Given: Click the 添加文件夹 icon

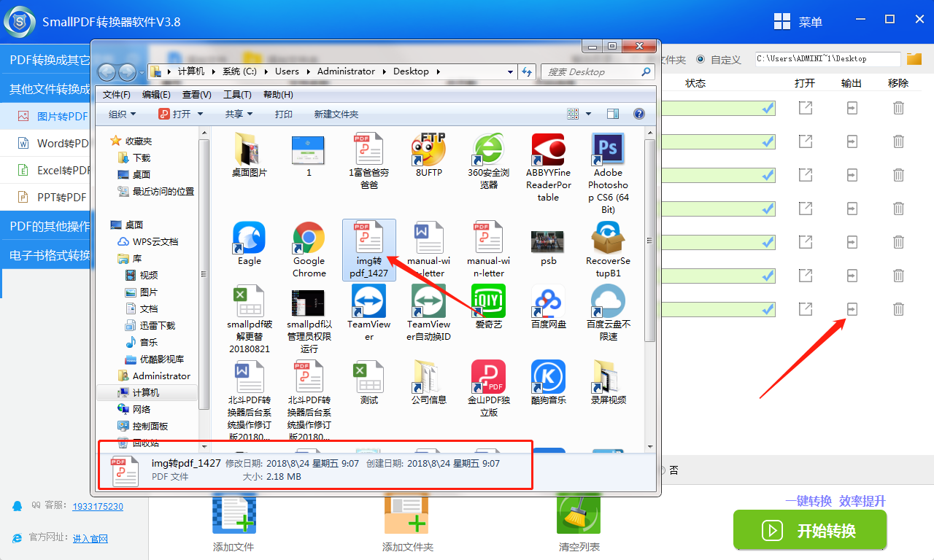Looking at the screenshot, I should click(407, 513).
